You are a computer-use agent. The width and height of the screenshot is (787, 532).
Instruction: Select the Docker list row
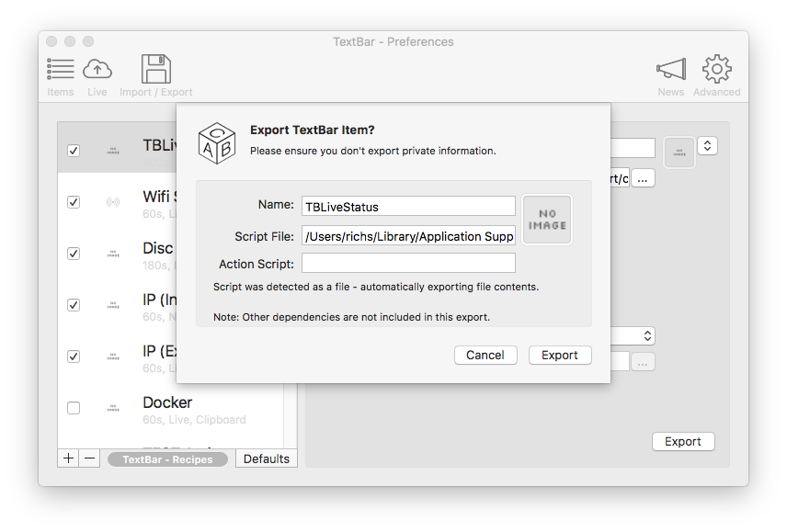pos(171,409)
